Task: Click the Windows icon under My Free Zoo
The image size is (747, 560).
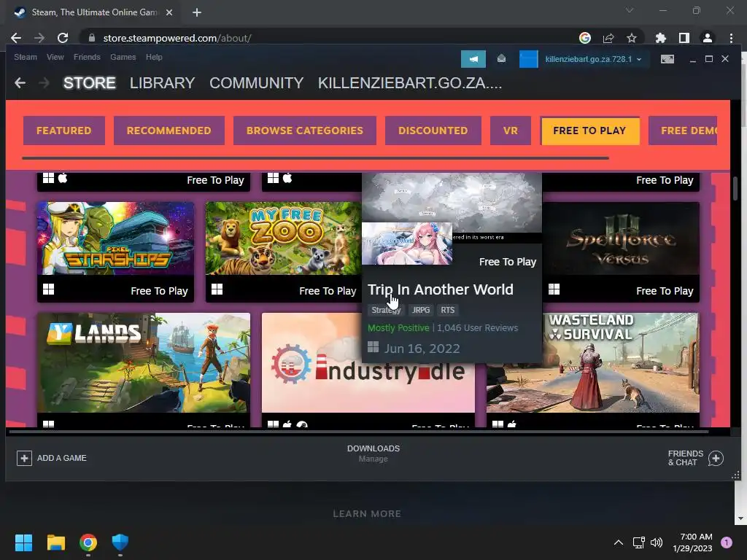Action: (217, 289)
